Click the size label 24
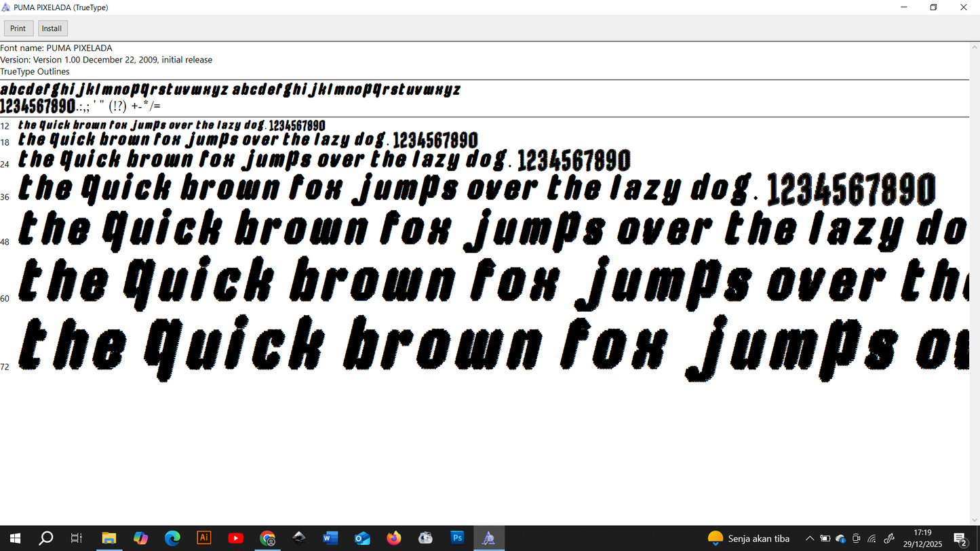The width and height of the screenshot is (980, 551). point(5,164)
